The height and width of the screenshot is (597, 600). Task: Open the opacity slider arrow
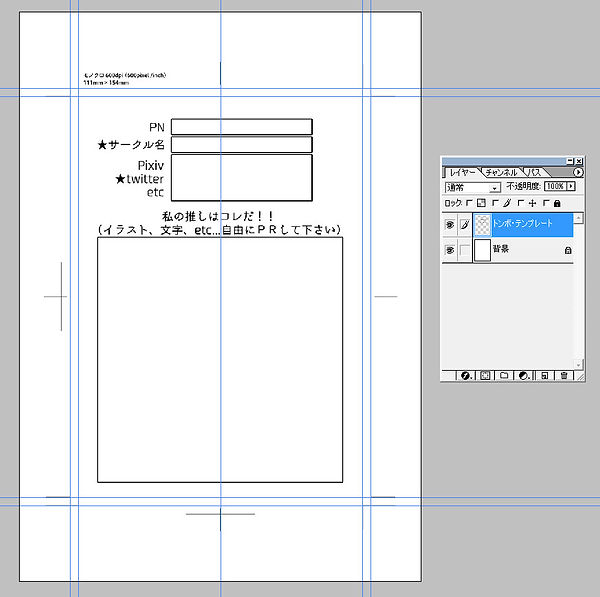(x=571, y=186)
